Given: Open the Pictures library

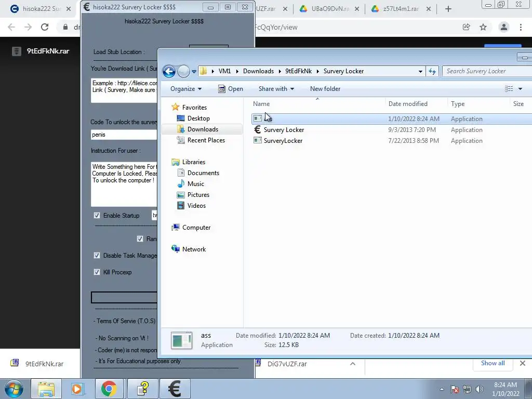Looking at the screenshot, I should pos(198,195).
